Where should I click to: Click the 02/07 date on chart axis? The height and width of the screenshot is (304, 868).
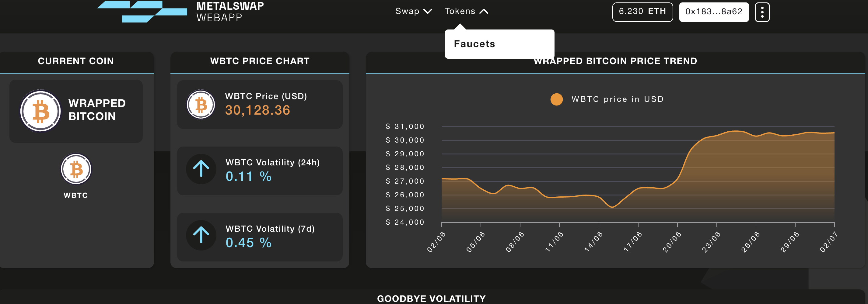click(828, 242)
